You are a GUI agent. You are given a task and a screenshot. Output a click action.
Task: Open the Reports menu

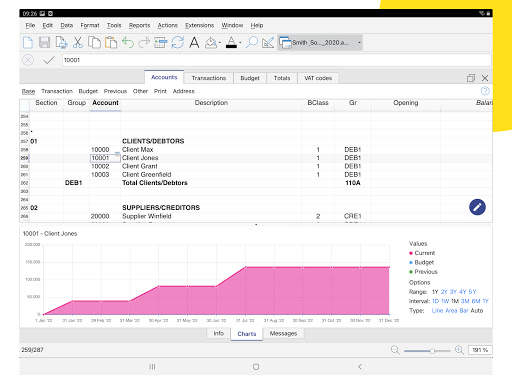(139, 25)
